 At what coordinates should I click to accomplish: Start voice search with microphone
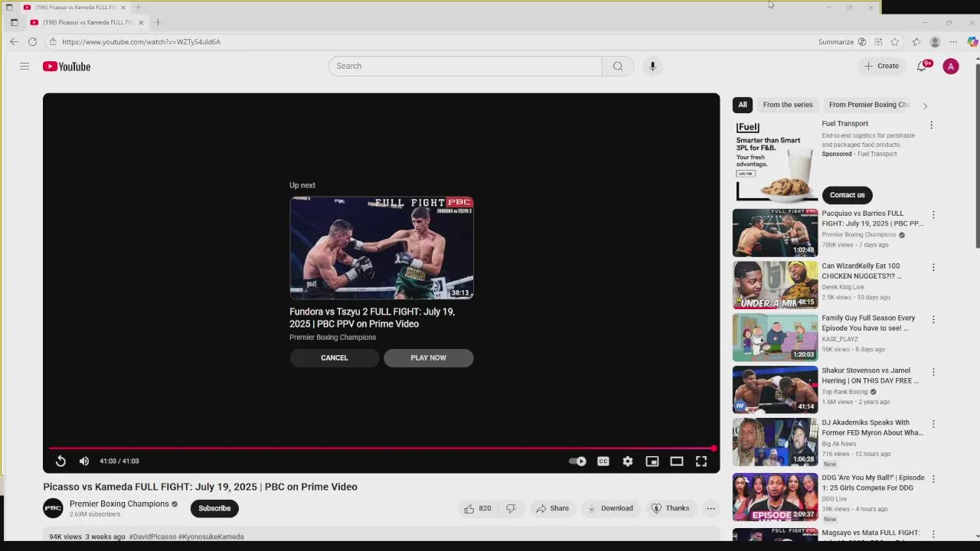coord(652,66)
